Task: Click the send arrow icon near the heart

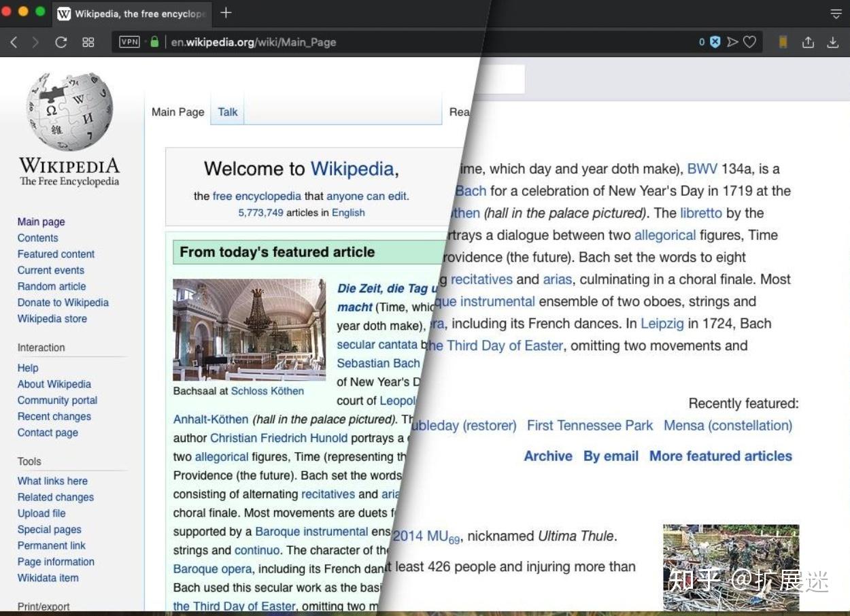Action: [732, 41]
